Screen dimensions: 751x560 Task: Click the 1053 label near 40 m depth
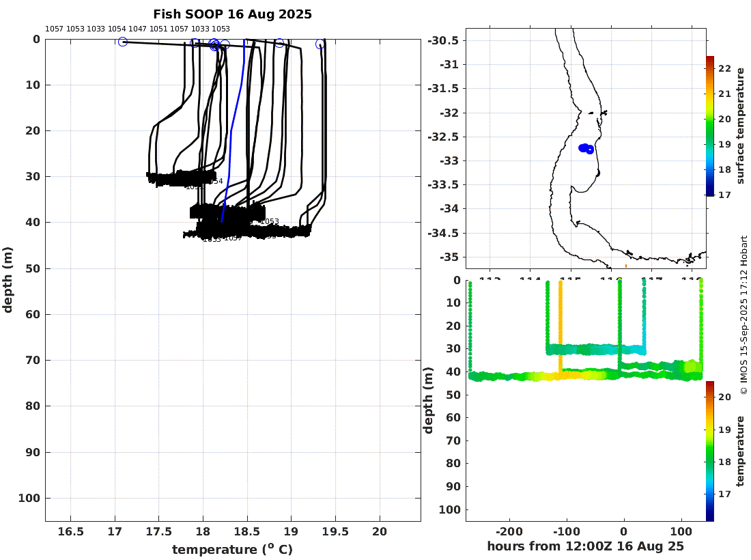tap(270, 221)
